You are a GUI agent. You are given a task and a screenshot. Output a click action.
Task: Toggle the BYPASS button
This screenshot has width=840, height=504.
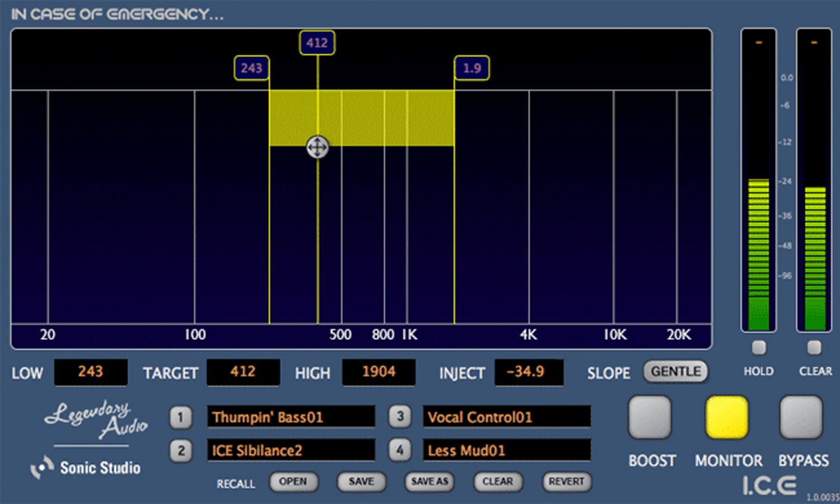point(801,418)
